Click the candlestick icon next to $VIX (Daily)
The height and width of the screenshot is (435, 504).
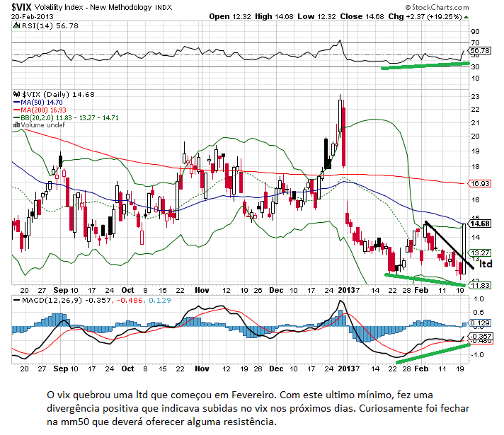pos(16,94)
